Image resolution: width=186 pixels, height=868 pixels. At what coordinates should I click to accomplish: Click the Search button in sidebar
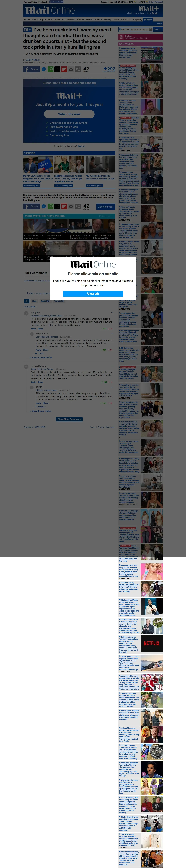coord(158,29)
